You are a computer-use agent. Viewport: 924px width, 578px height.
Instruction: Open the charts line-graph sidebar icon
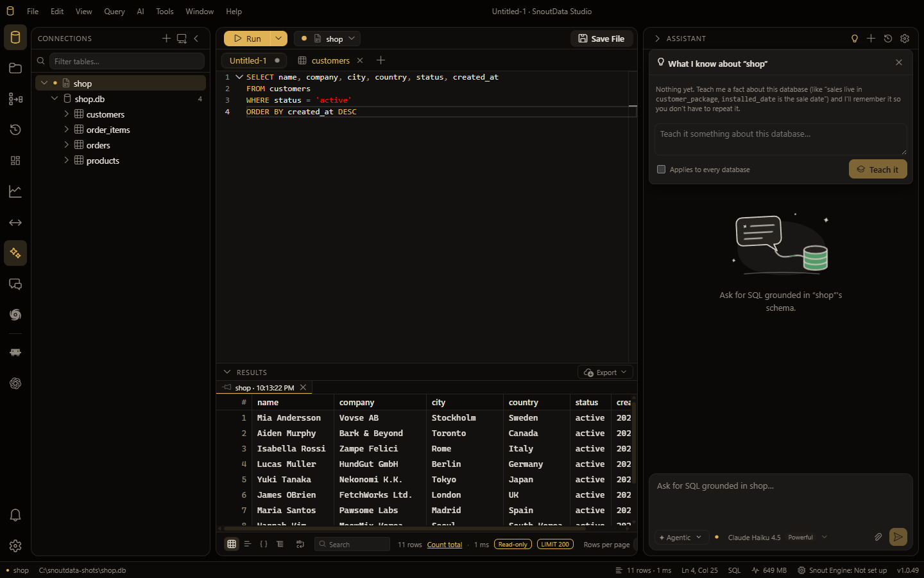tap(15, 191)
